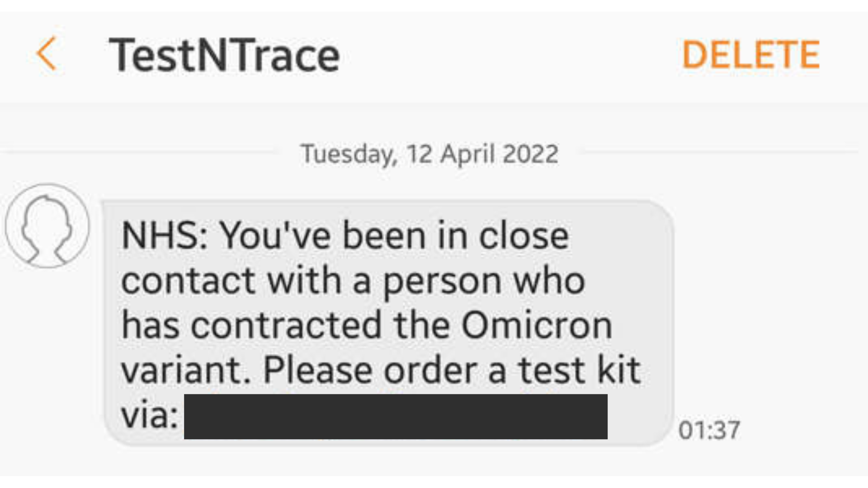868x488 pixels.
Task: Click the word "NHS:" in the message
Action: pos(165,236)
